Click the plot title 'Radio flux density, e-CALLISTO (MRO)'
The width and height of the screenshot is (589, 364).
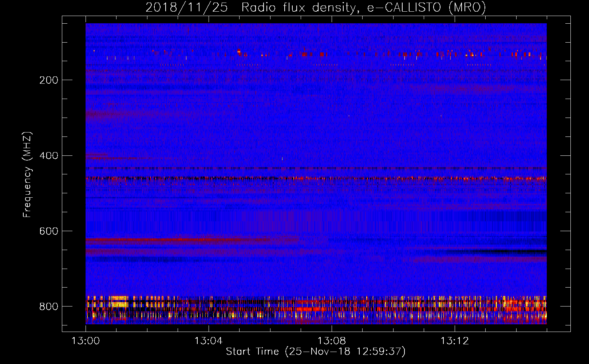(x=364, y=7)
